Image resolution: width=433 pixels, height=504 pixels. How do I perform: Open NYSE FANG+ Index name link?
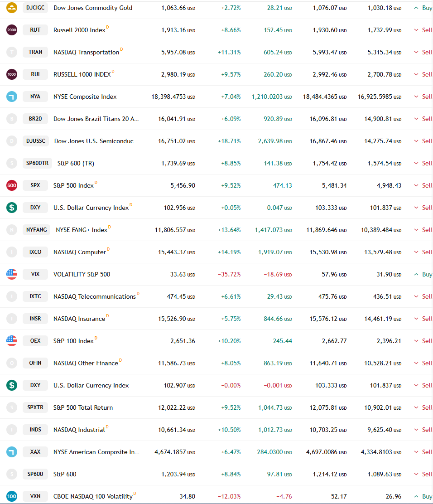(82, 229)
